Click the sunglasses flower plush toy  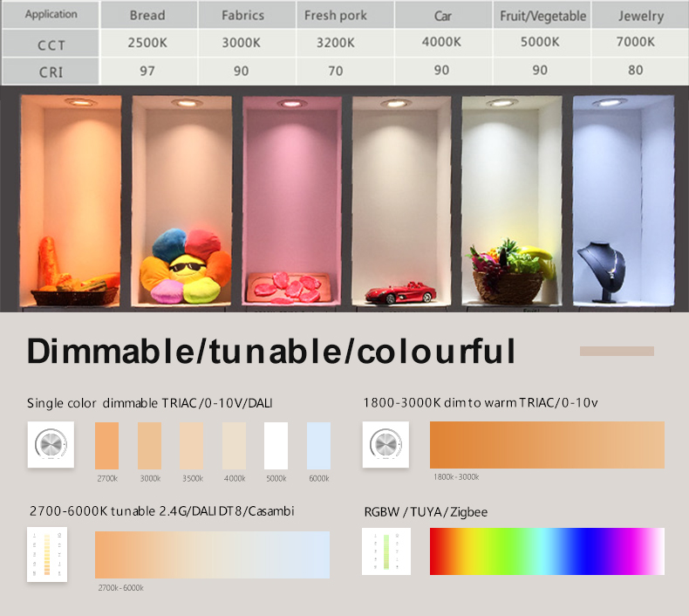pyautogui.click(x=185, y=265)
